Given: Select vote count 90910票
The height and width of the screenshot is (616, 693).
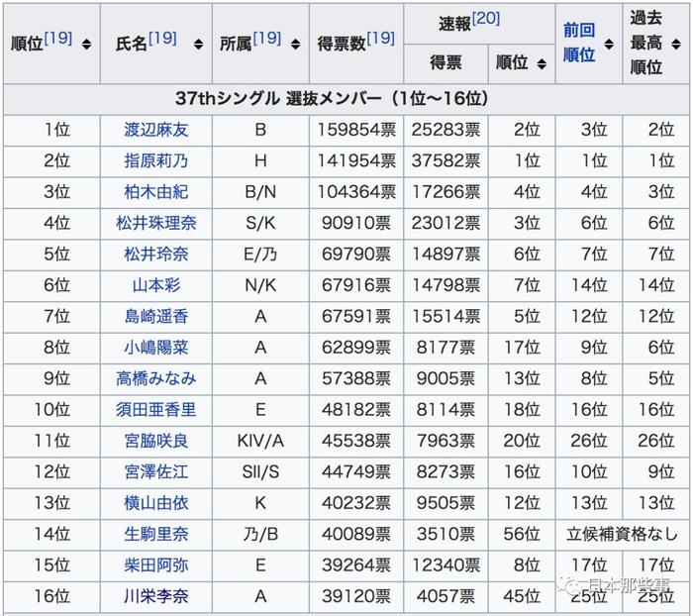Looking at the screenshot, I should coord(356,223).
